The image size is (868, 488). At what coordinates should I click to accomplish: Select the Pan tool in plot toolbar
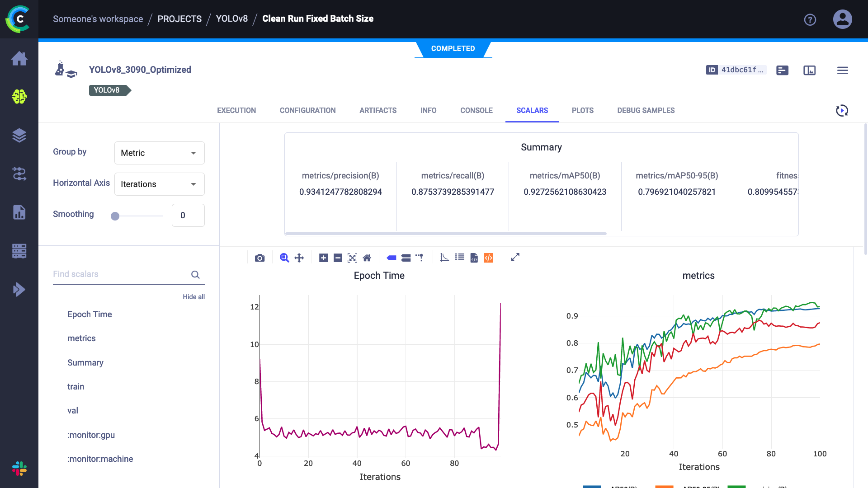click(299, 258)
